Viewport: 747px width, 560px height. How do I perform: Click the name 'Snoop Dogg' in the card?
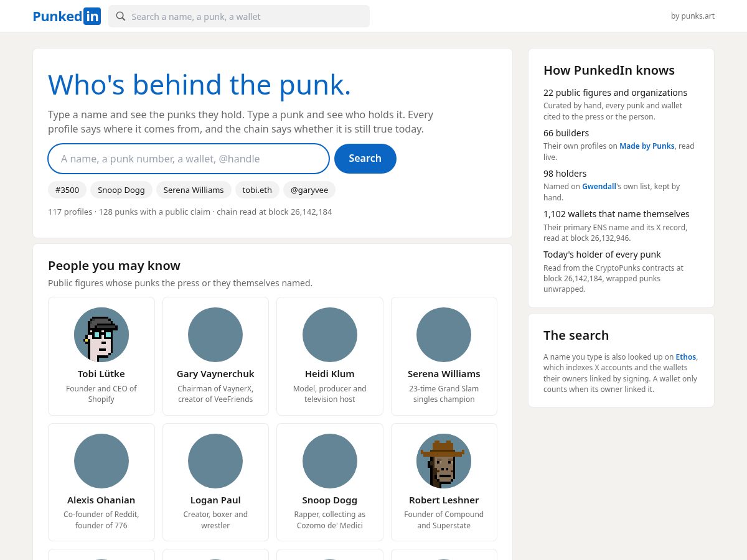pyautogui.click(x=330, y=500)
